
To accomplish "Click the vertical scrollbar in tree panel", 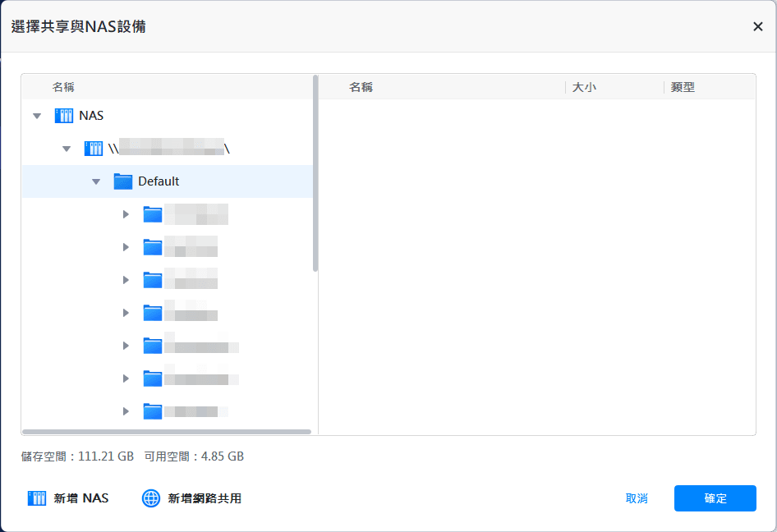I will (x=315, y=172).
